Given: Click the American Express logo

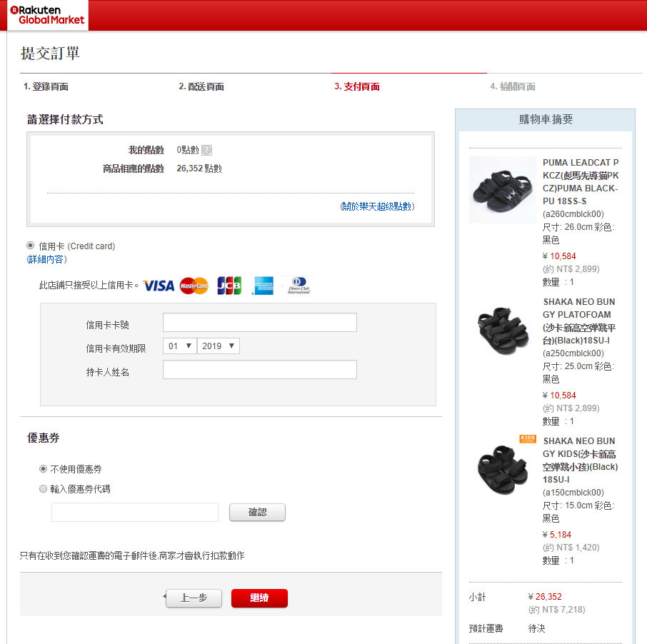Looking at the screenshot, I should 263,286.
